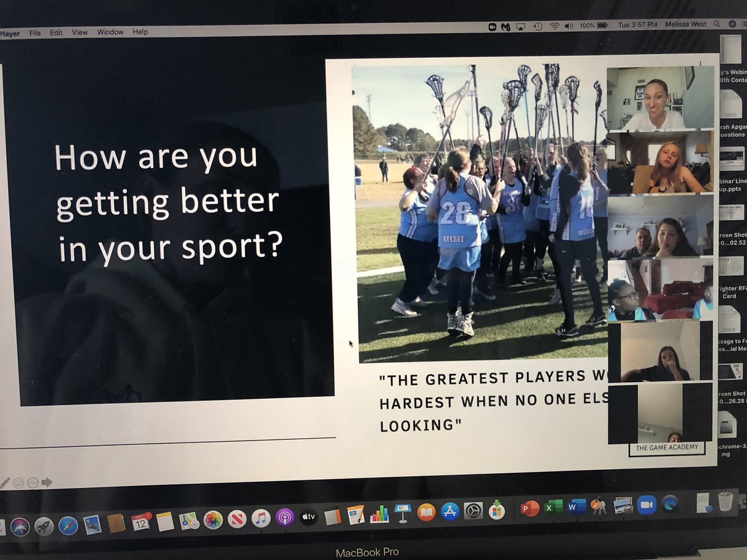Open the Help menu
This screenshot has width=747, height=560.
click(x=140, y=32)
